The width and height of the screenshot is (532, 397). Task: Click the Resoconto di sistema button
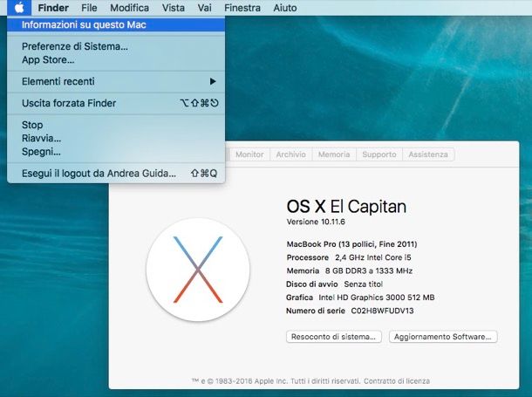click(334, 337)
